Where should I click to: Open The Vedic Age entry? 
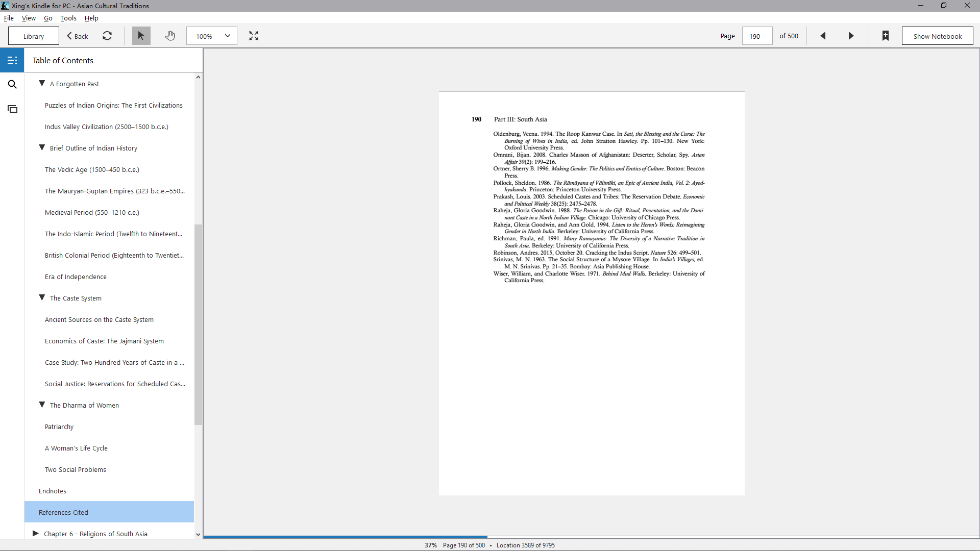[92, 169]
